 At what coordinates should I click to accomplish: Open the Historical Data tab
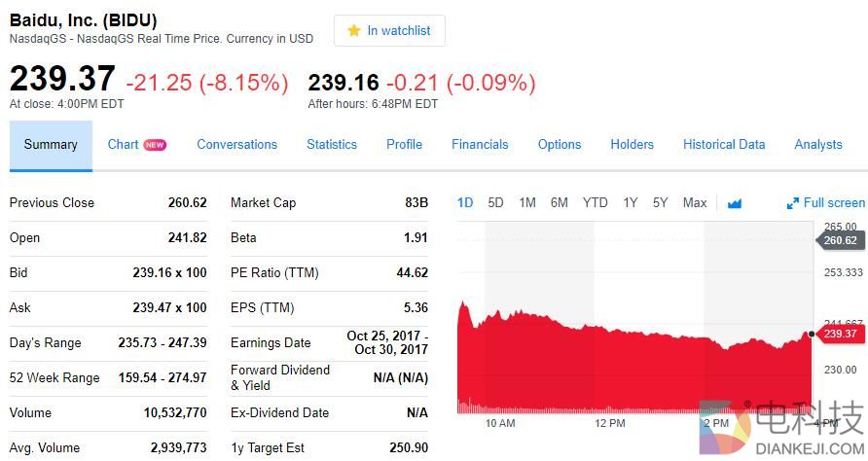point(724,145)
